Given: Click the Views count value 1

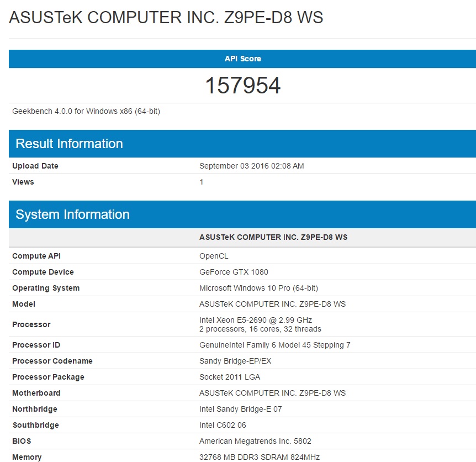Looking at the screenshot, I should (201, 182).
